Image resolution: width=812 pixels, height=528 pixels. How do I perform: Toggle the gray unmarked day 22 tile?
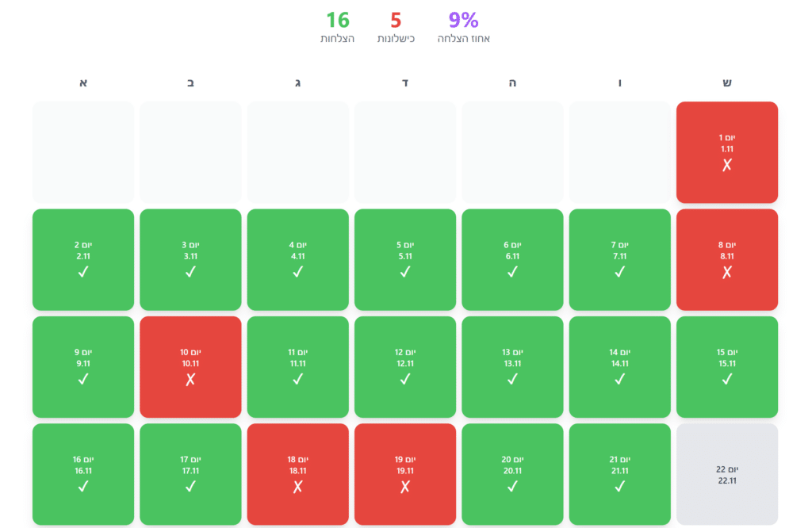click(x=726, y=474)
